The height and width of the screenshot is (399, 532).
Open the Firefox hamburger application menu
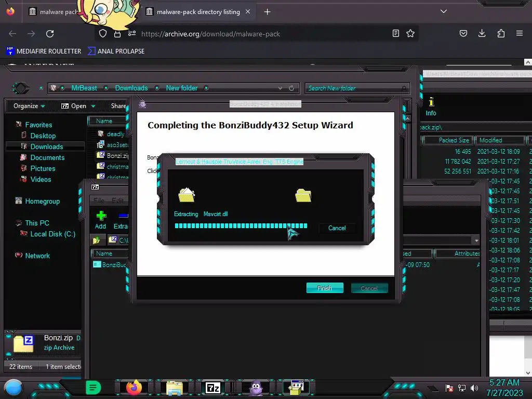tap(520, 33)
